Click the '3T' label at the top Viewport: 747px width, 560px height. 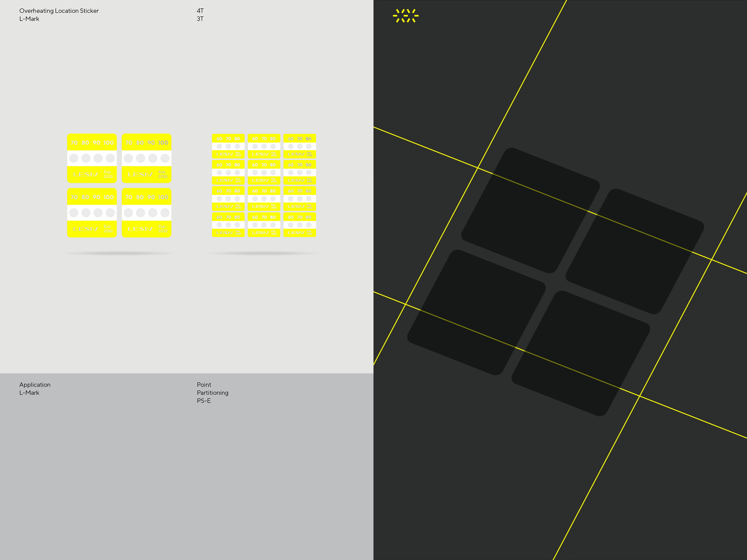tap(200, 19)
